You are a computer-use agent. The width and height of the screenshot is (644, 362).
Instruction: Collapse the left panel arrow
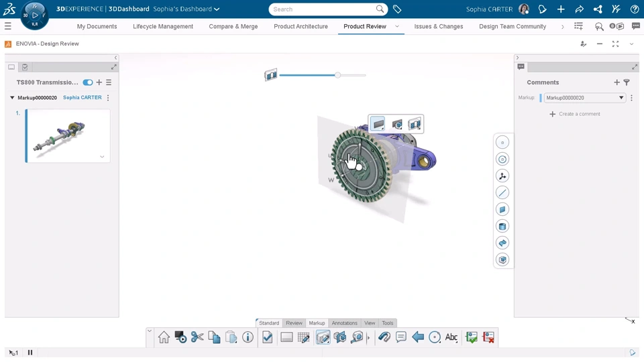coord(115,58)
